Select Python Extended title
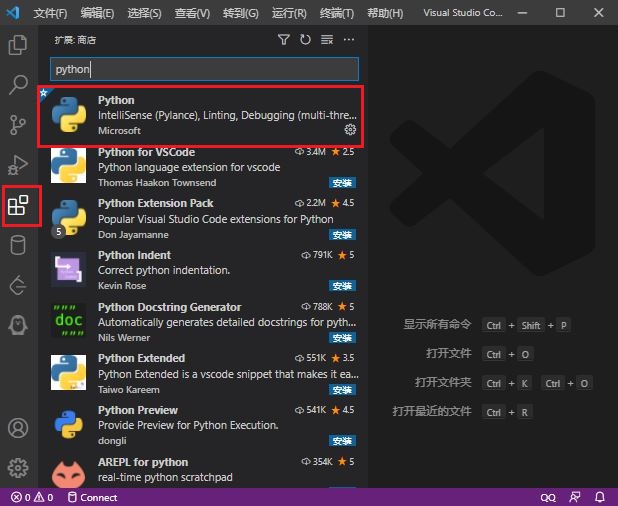618x506 pixels. point(141,358)
